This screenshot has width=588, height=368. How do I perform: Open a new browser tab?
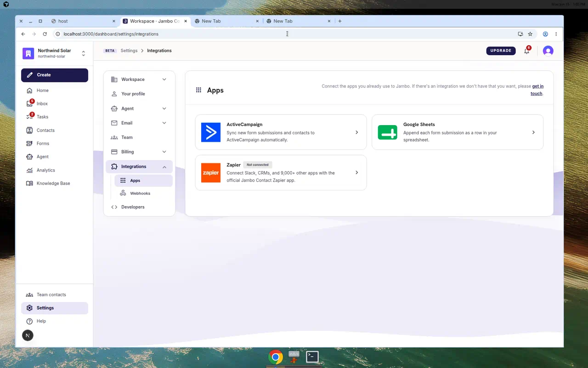tap(340, 21)
